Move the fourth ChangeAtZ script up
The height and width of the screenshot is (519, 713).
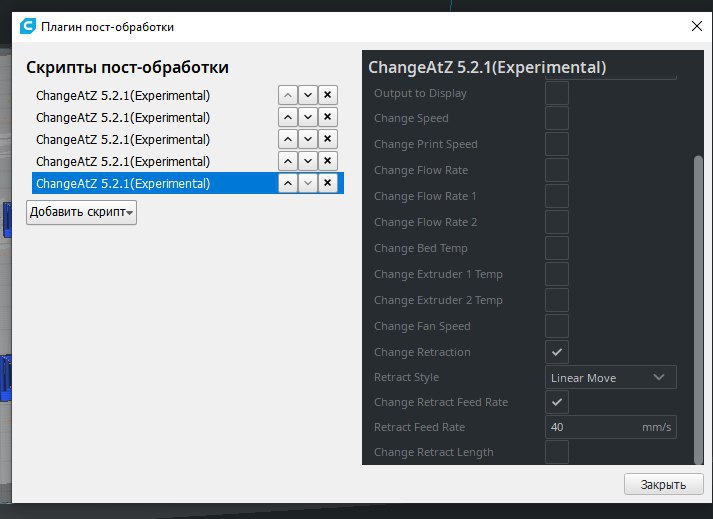287,161
